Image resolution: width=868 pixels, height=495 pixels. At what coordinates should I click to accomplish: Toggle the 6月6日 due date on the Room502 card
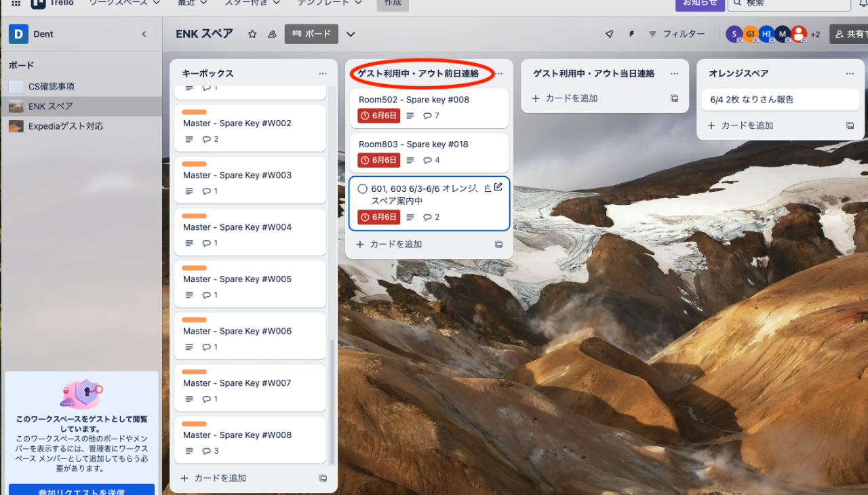[378, 116]
